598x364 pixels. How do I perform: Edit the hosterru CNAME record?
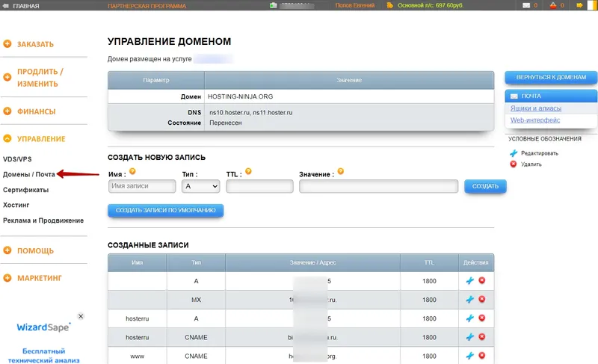(x=470, y=337)
